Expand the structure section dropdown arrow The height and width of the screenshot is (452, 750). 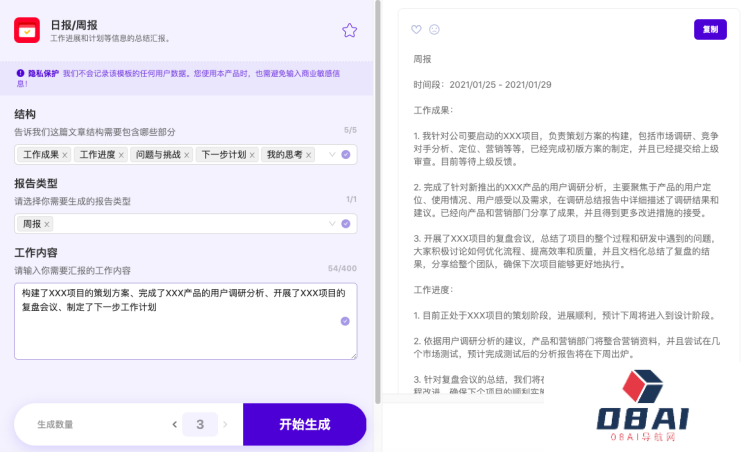pos(332,154)
